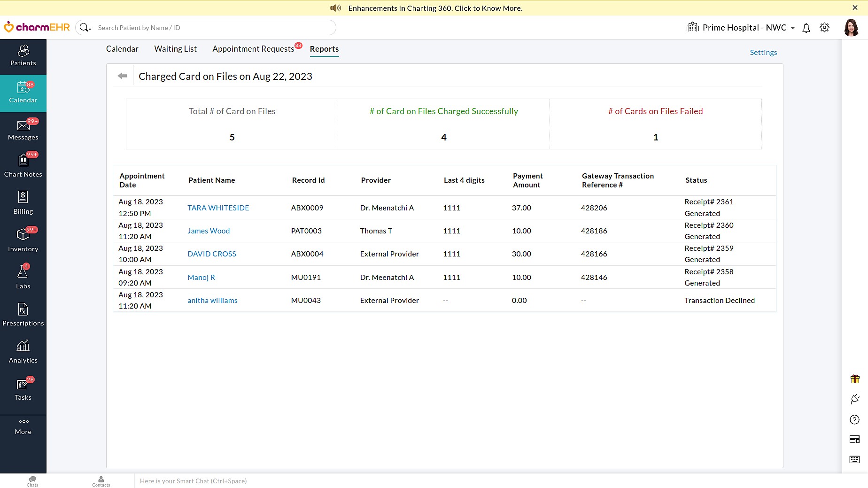Expand the More menu in the sidebar
Viewport: 868px width, 488px height.
pos(23,426)
